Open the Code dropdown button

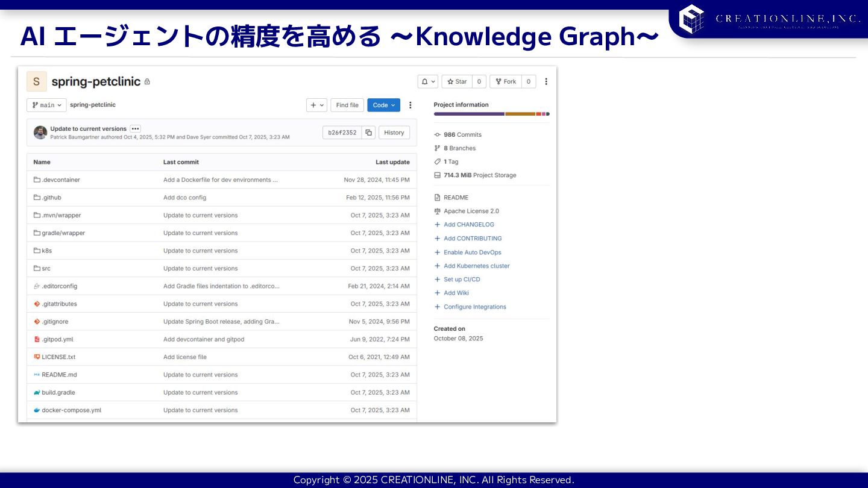tap(384, 105)
